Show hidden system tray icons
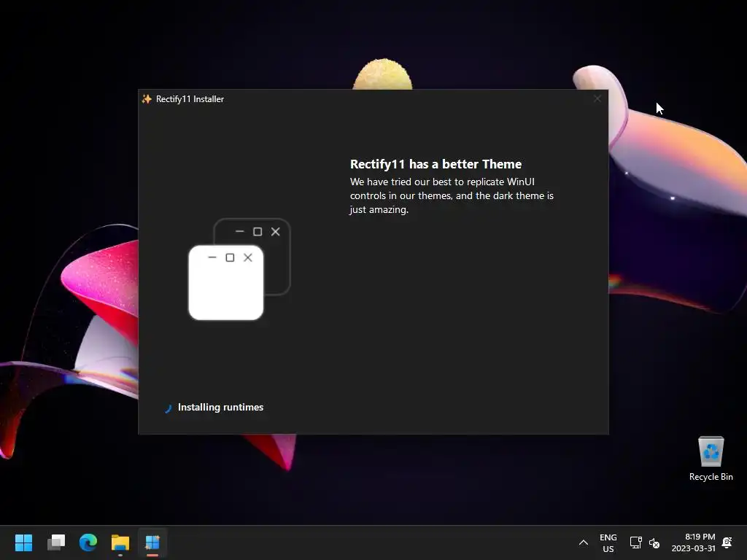This screenshot has height=560, width=747. coord(583,542)
